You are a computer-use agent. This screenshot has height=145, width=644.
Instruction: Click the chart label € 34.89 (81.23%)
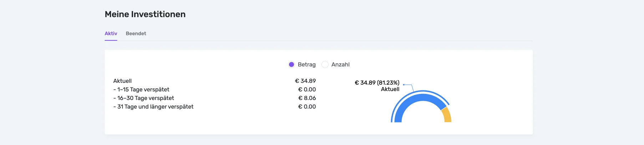point(377,82)
